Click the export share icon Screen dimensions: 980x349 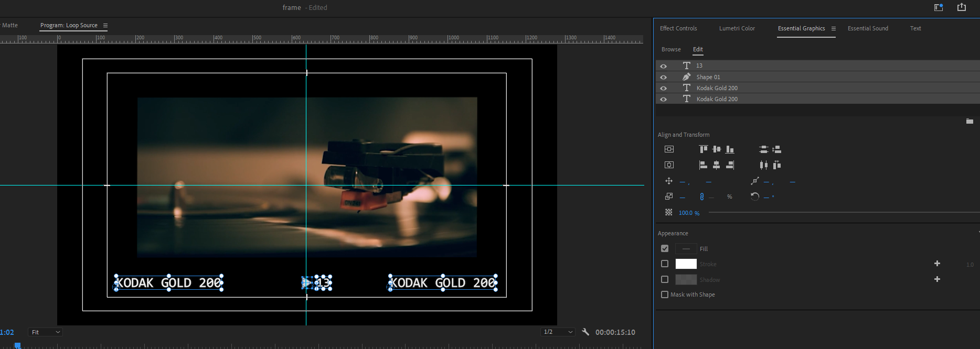[x=961, y=7]
